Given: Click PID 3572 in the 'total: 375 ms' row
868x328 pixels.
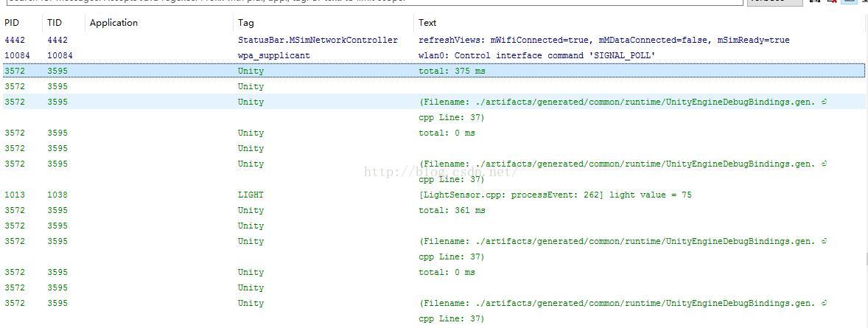Looking at the screenshot, I should point(15,71).
